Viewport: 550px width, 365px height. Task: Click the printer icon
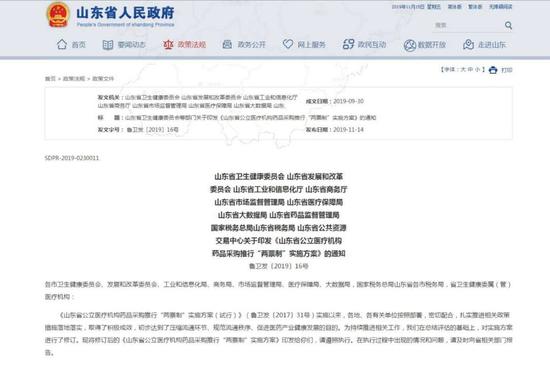tap(493, 70)
